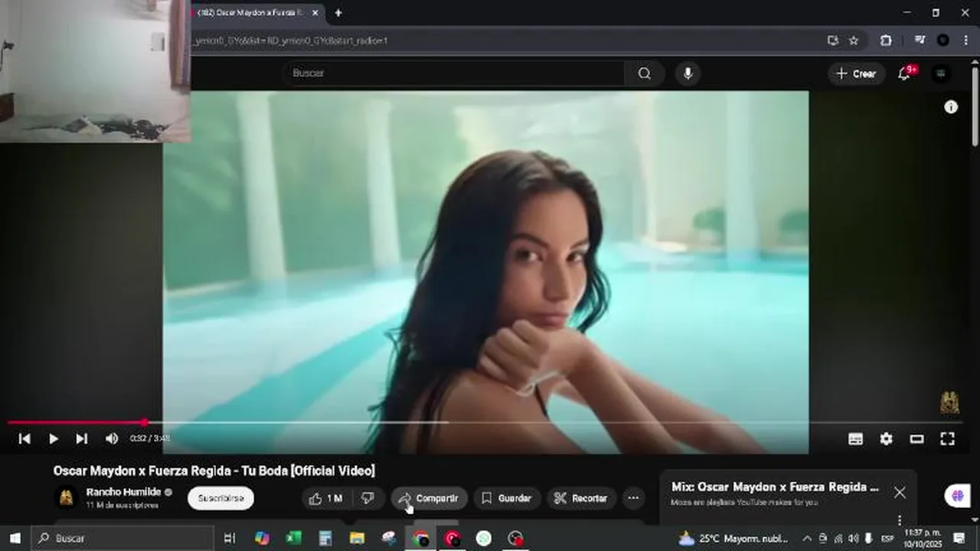Open the weather widget showing 25°C

[x=733, y=538]
